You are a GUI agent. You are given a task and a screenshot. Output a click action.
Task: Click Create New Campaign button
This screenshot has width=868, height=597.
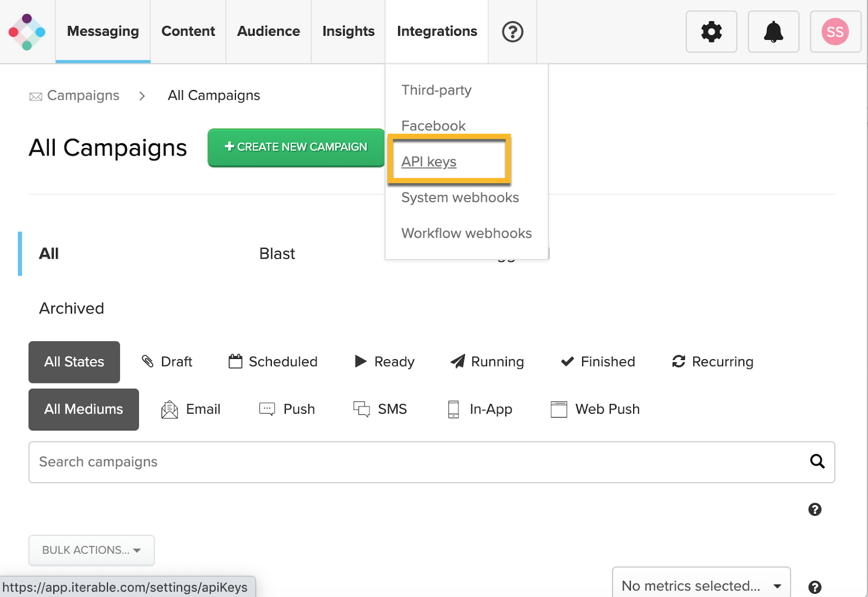click(296, 147)
